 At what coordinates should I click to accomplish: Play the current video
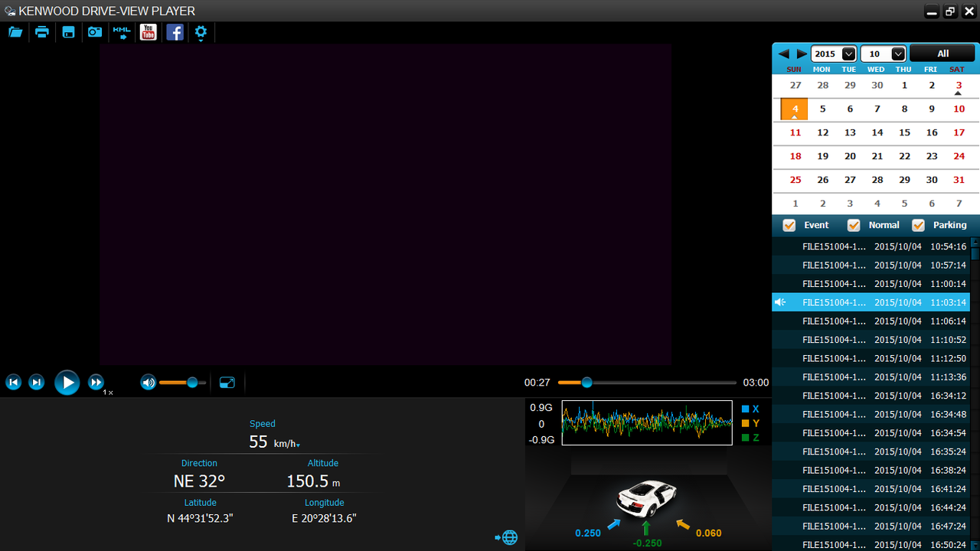(67, 383)
